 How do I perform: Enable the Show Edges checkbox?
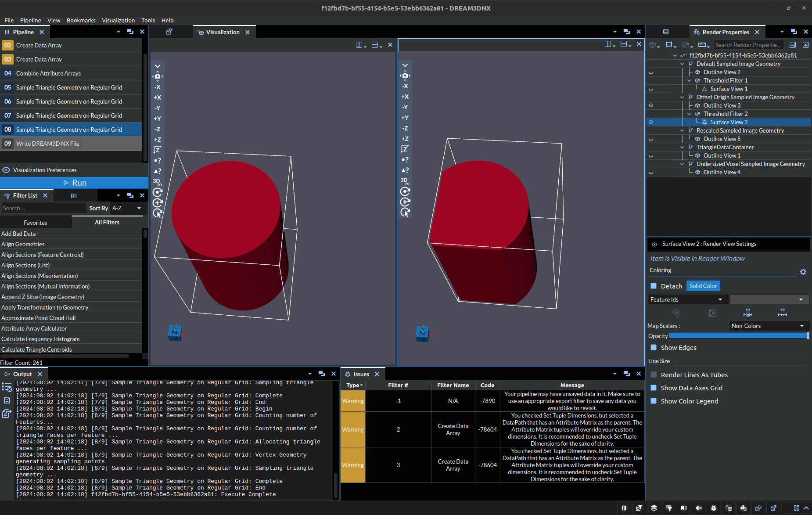pos(654,347)
